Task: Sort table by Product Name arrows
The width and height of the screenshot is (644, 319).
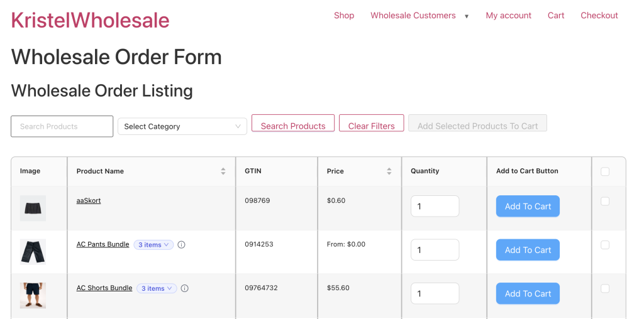Action: pyautogui.click(x=223, y=171)
